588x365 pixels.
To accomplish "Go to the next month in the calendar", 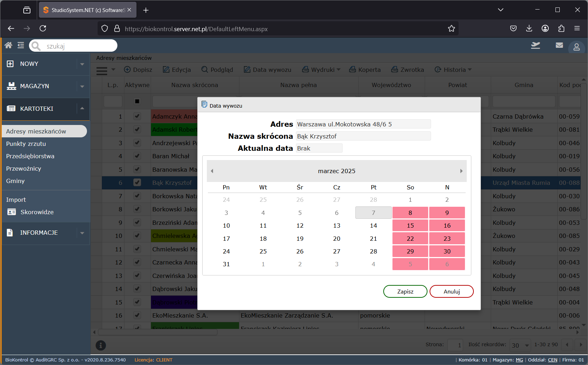I will pyautogui.click(x=461, y=171).
